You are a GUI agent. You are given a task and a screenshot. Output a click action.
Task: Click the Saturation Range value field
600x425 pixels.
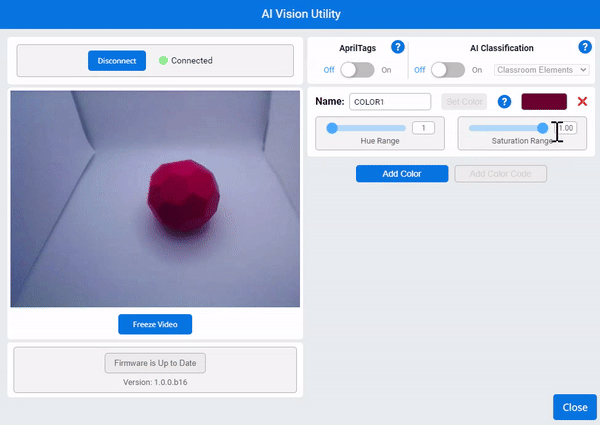point(567,128)
